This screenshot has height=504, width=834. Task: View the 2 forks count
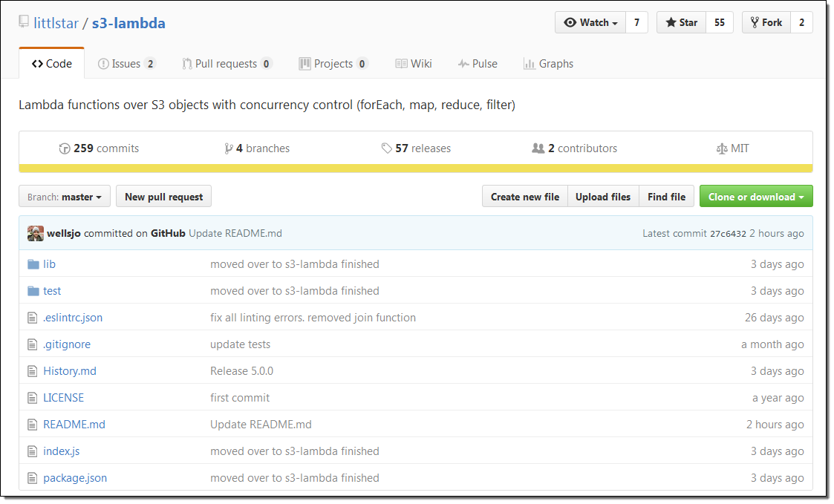pyautogui.click(x=801, y=22)
